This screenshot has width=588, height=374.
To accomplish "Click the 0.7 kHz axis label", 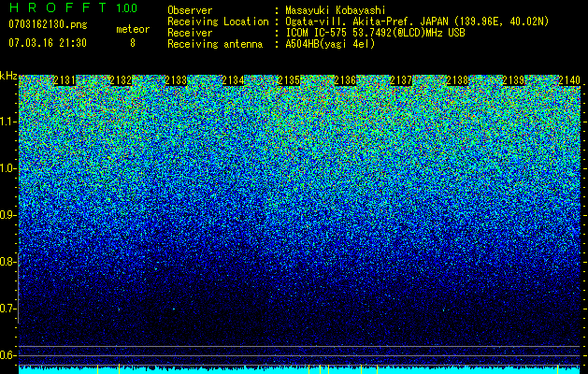I will click(7, 309).
